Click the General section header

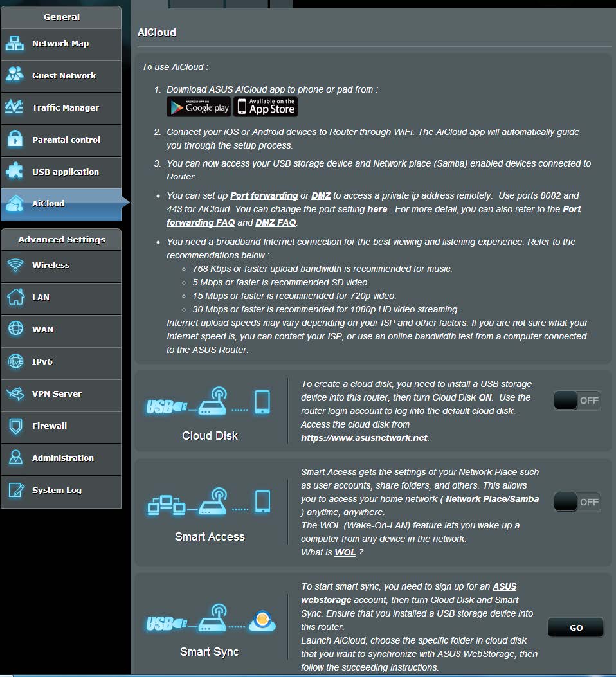click(61, 17)
